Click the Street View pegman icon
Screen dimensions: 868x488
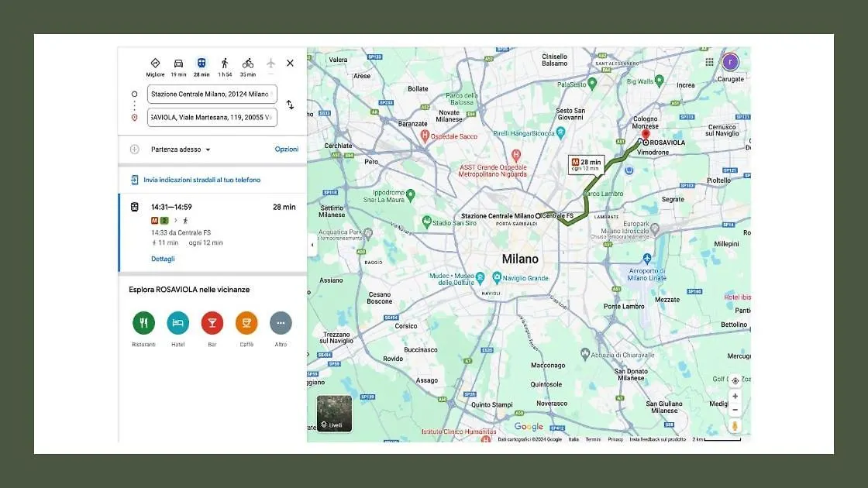[735, 426]
